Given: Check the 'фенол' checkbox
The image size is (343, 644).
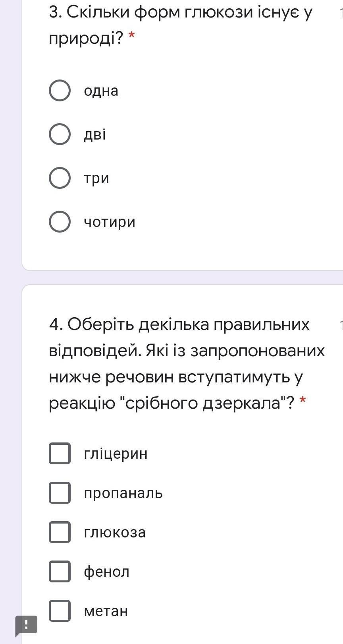Looking at the screenshot, I should pos(60,572).
